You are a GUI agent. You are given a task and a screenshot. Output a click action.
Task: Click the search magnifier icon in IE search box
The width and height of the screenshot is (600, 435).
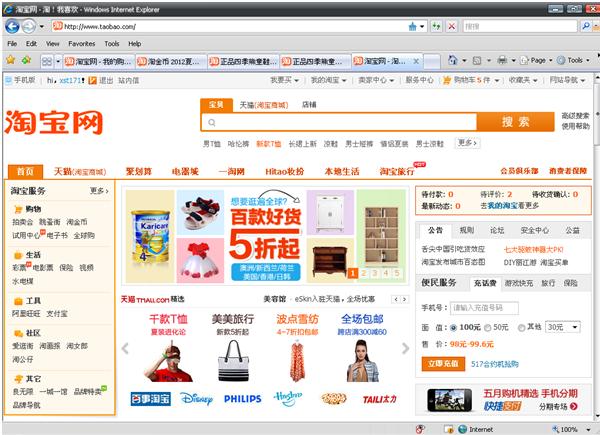[x=586, y=26]
